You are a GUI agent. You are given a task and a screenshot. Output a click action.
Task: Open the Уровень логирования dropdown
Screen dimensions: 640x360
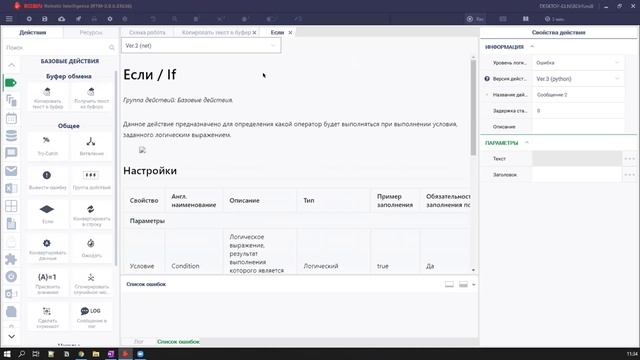(x=578, y=63)
